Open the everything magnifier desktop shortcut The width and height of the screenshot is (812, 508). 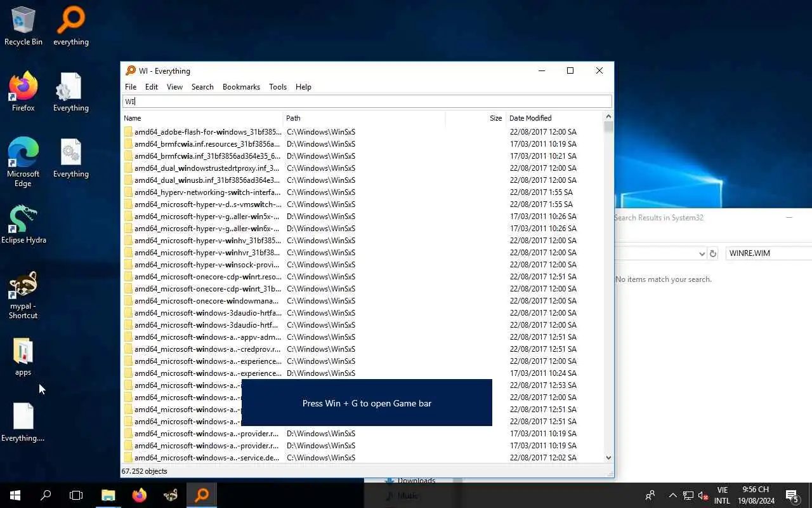tap(71, 26)
